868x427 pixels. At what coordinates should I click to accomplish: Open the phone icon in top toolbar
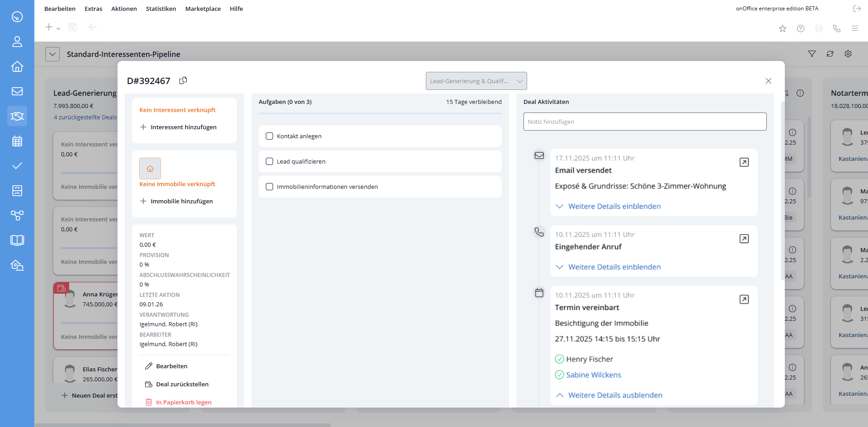[x=837, y=28]
